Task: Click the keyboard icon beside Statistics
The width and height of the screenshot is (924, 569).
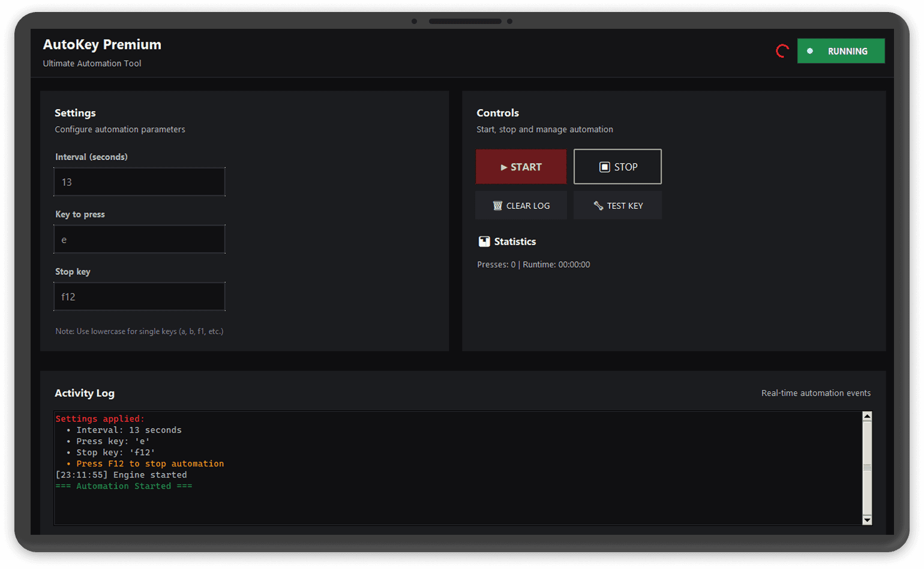Action: tap(484, 241)
